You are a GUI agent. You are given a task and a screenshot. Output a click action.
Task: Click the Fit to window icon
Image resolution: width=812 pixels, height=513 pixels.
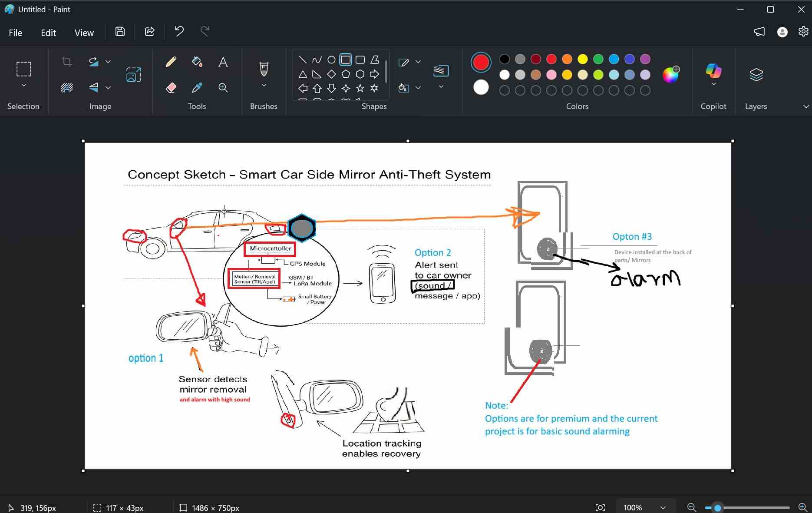tap(600, 507)
